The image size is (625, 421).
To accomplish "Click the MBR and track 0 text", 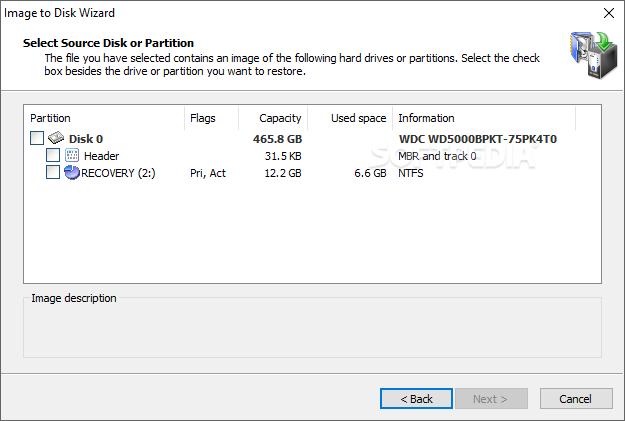I will (437, 156).
